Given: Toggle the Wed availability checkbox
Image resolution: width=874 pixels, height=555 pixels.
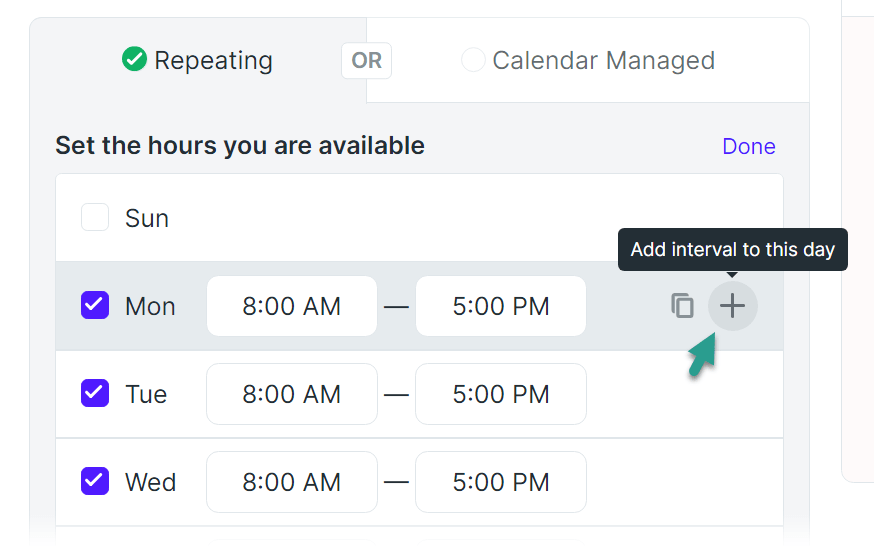Looking at the screenshot, I should [x=95, y=482].
